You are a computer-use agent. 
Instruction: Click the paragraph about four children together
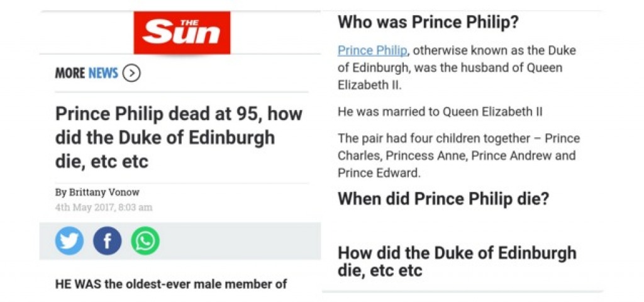458,156
